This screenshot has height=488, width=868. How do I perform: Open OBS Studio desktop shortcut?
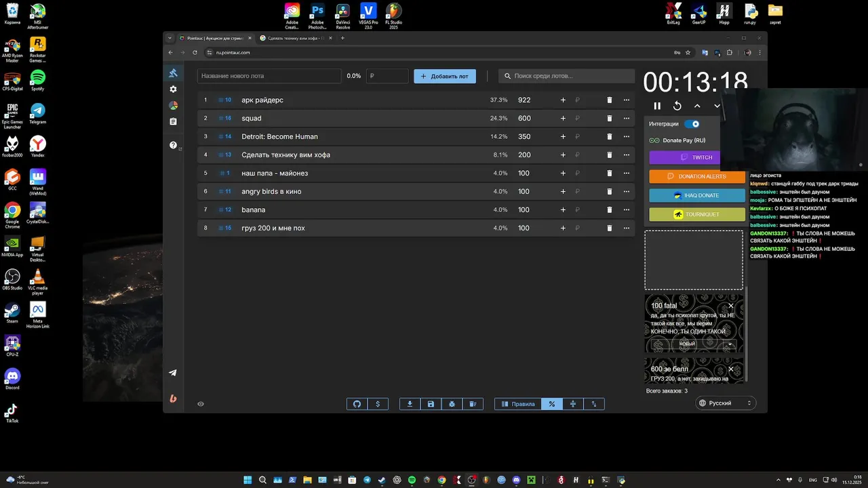[12, 279]
